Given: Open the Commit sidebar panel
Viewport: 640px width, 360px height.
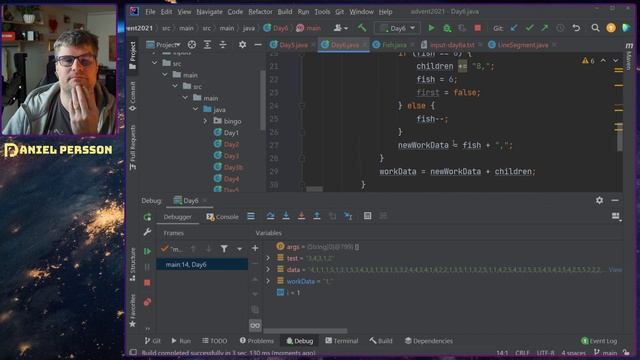Looking at the screenshot, I should 133,96.
